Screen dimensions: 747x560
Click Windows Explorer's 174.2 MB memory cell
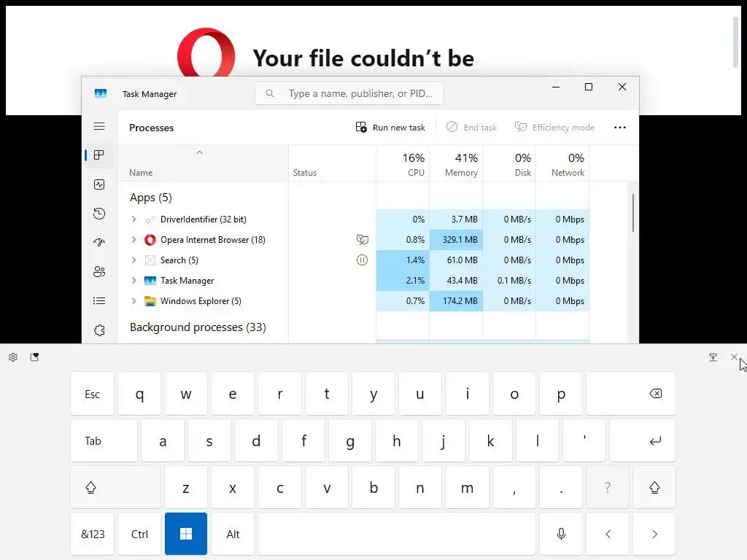pos(457,301)
